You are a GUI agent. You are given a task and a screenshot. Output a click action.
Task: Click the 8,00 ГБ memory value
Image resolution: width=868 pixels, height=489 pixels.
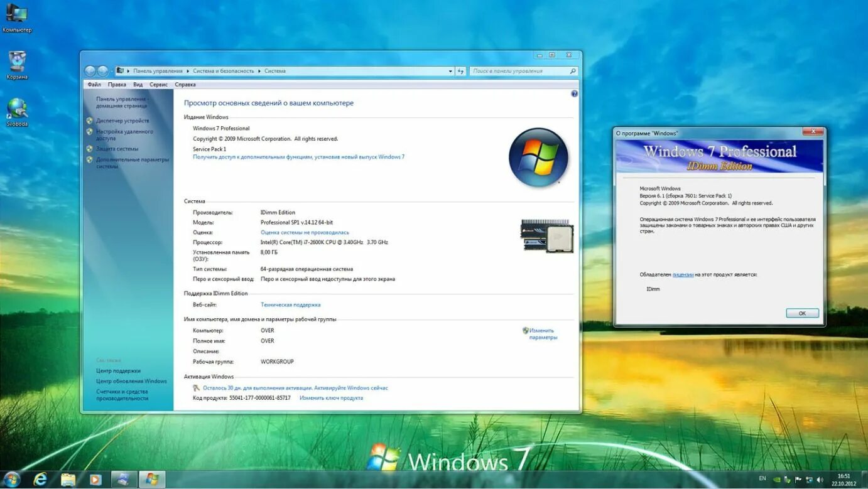[x=269, y=252]
